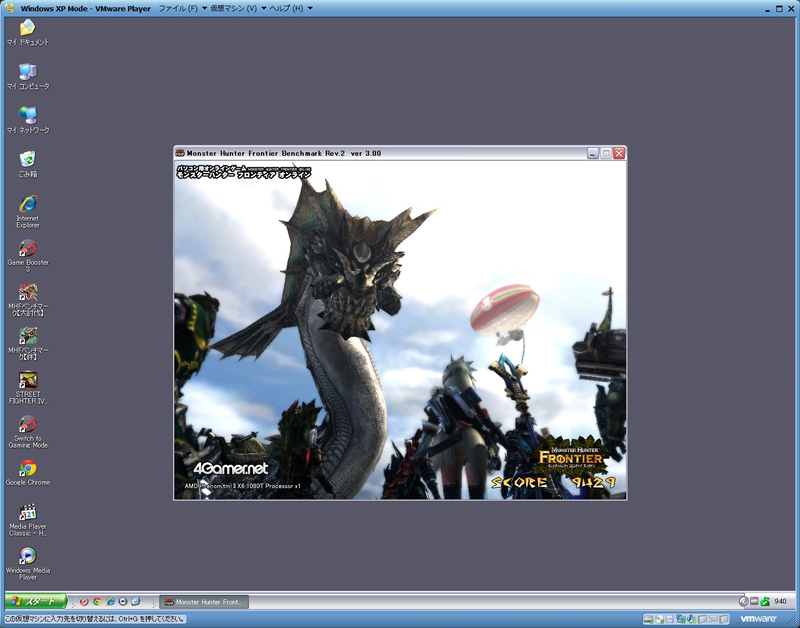Click the VMware sound device status icon
The image size is (800, 628).
pos(691,619)
